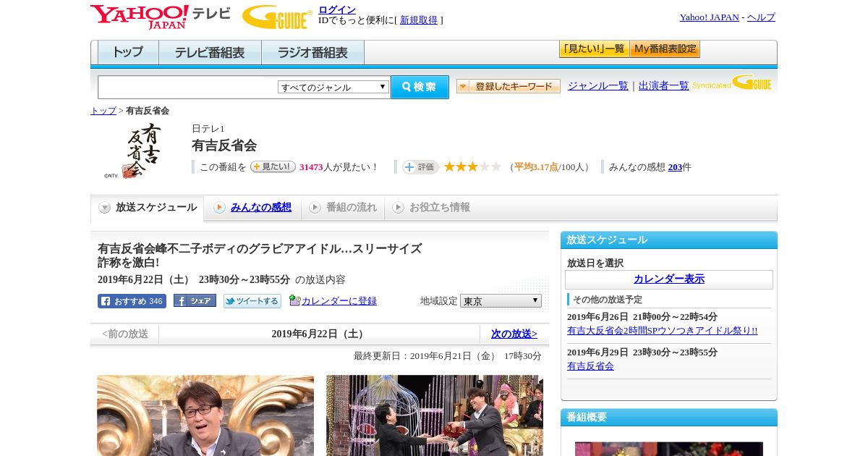Open the テレビ番組表 tab
The height and width of the screenshot is (456, 868).
[x=210, y=52]
